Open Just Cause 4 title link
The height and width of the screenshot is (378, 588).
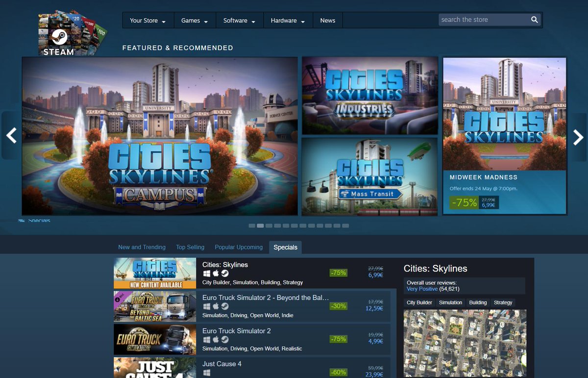point(222,364)
